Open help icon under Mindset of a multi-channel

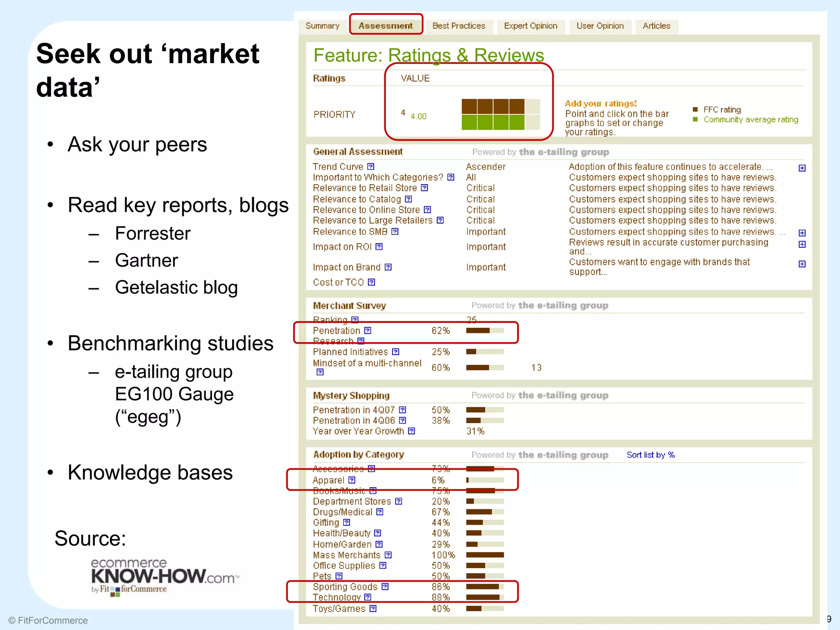point(320,372)
